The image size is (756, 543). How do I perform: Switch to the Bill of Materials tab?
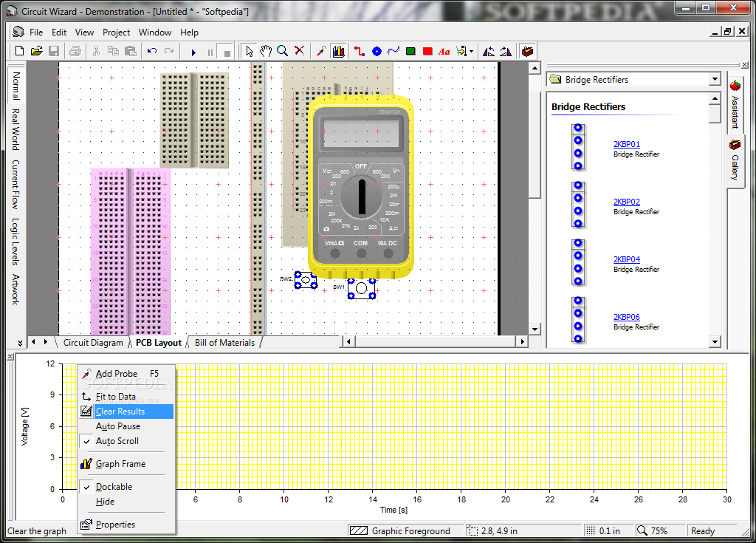tap(224, 343)
